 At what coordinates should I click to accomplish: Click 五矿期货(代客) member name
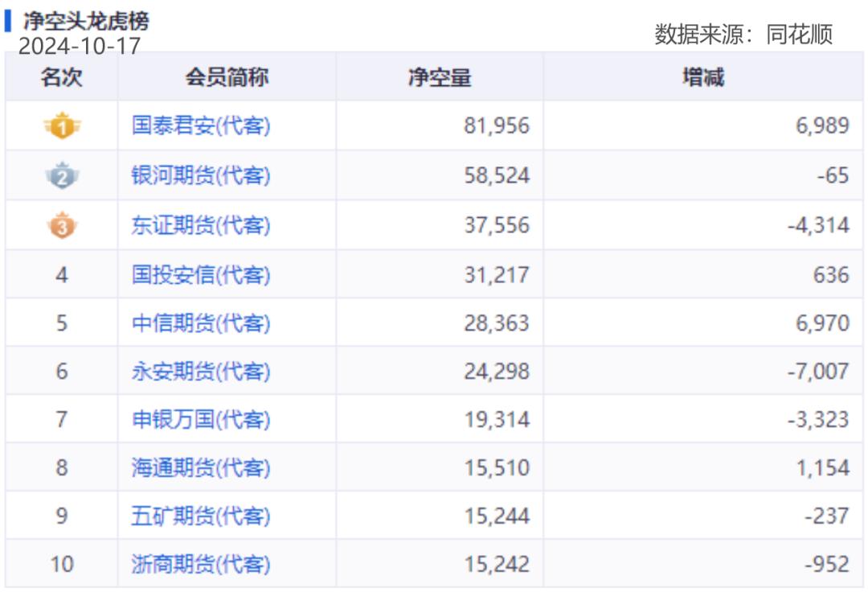tap(201, 516)
